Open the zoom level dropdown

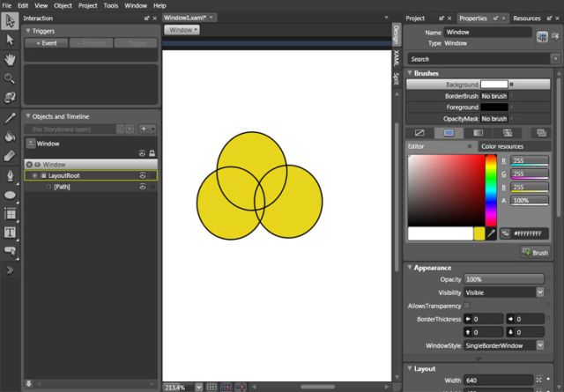pyautogui.click(x=199, y=388)
